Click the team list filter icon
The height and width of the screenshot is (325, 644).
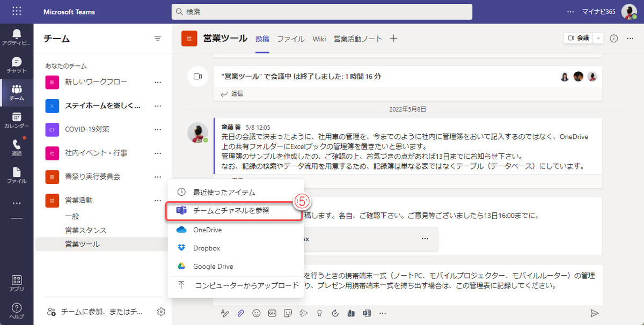point(157,38)
